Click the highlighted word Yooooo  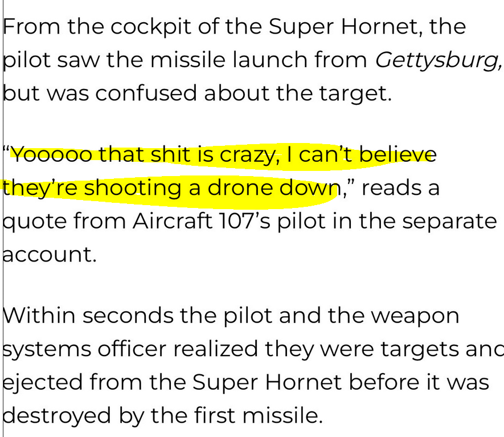pos(51,154)
